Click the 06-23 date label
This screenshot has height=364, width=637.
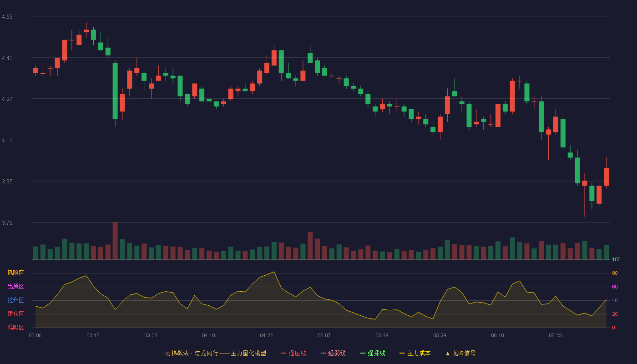click(x=555, y=335)
